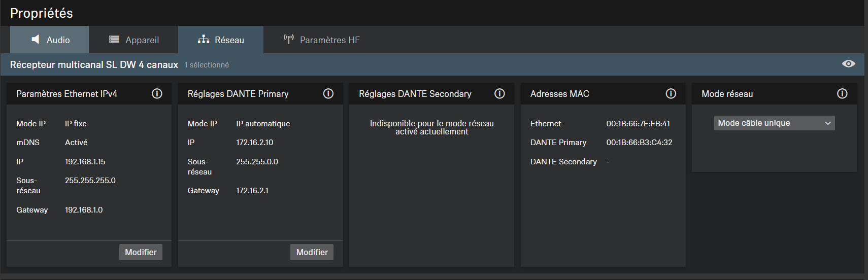
Task: Click the mDNS Activé value
Action: [76, 143]
